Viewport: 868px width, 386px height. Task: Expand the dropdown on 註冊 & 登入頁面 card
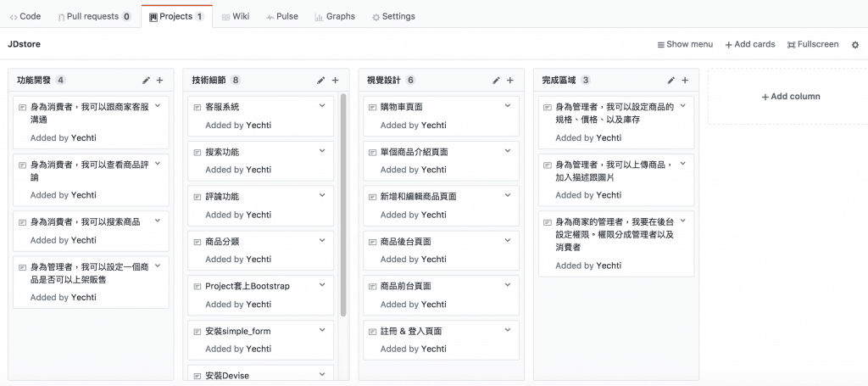point(507,331)
